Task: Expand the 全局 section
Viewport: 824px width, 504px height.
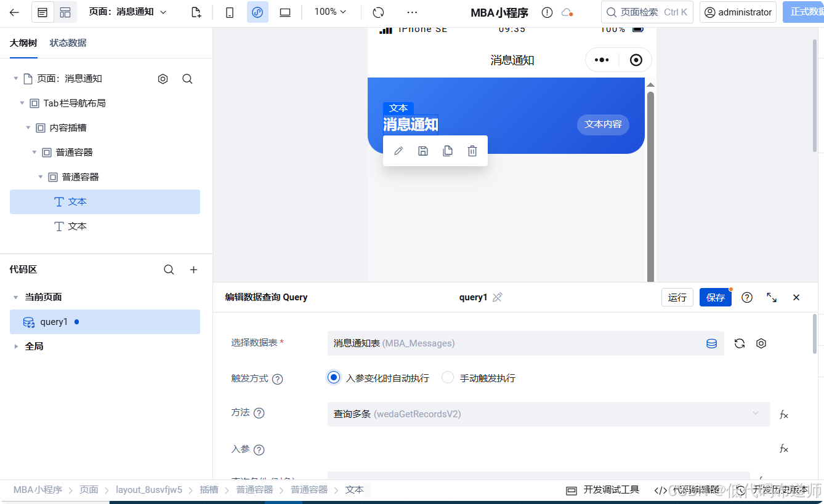Action: click(16, 346)
